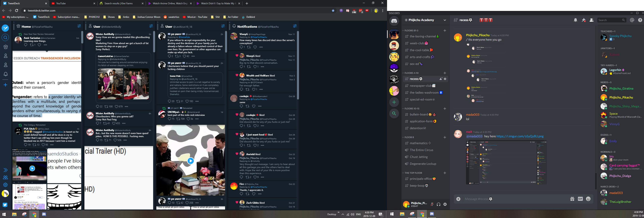Open a new browser tab

click(x=247, y=3)
